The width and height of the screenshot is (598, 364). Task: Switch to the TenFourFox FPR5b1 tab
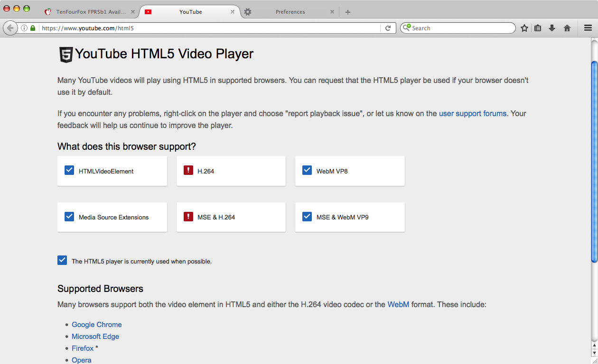[90, 12]
